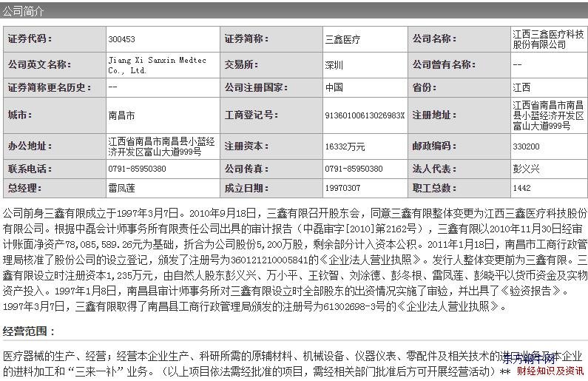The image size is (588, 381).
Task: Select registered address 江西省南昌市南昌县小蓝经济开发区富山大道999号 in the 注册地址 row
Action: (548, 115)
